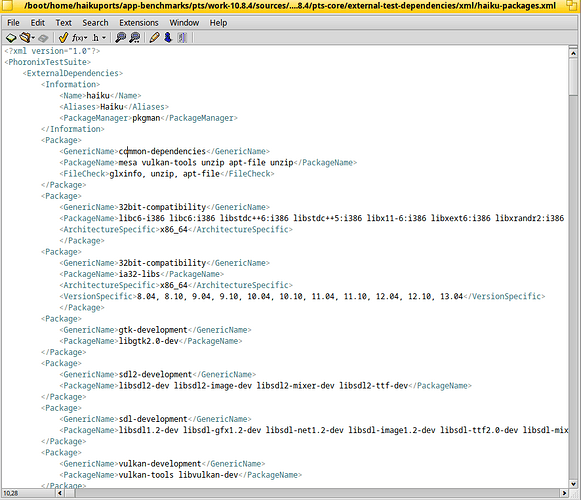
Task: Click "libsdl2-image-dev" in the PackageName line
Action: click(x=213, y=385)
